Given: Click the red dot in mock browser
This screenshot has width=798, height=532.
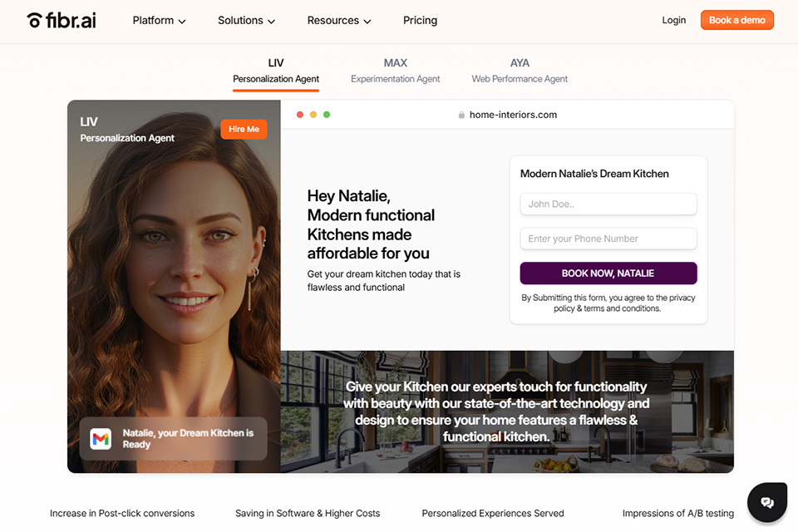Looking at the screenshot, I should (300, 115).
